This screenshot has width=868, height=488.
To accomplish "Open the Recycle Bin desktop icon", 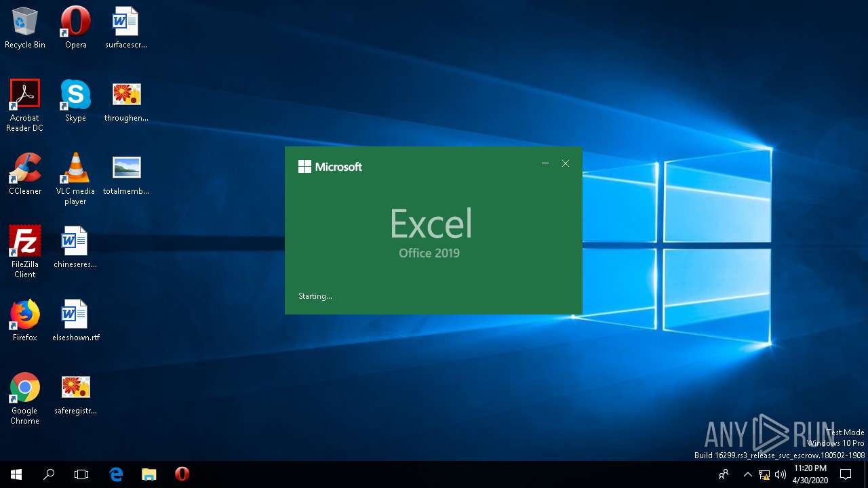I will (x=25, y=28).
